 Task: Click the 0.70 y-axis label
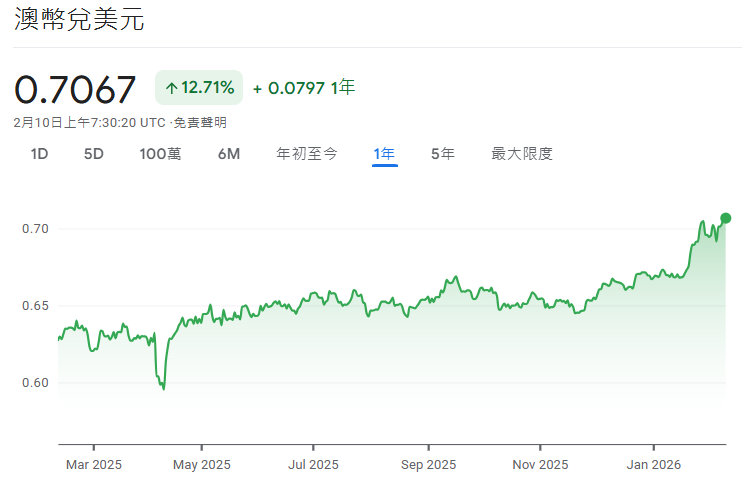point(35,229)
